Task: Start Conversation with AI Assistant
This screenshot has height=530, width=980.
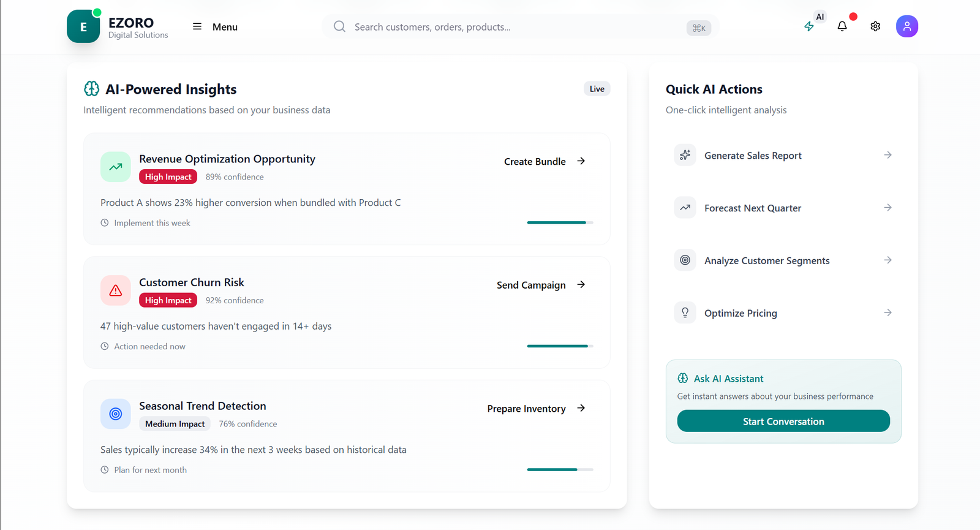Action: tap(783, 422)
